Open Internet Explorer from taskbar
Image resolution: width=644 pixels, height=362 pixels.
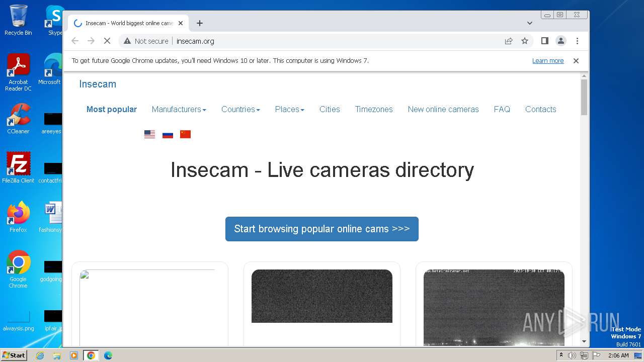coord(40,355)
